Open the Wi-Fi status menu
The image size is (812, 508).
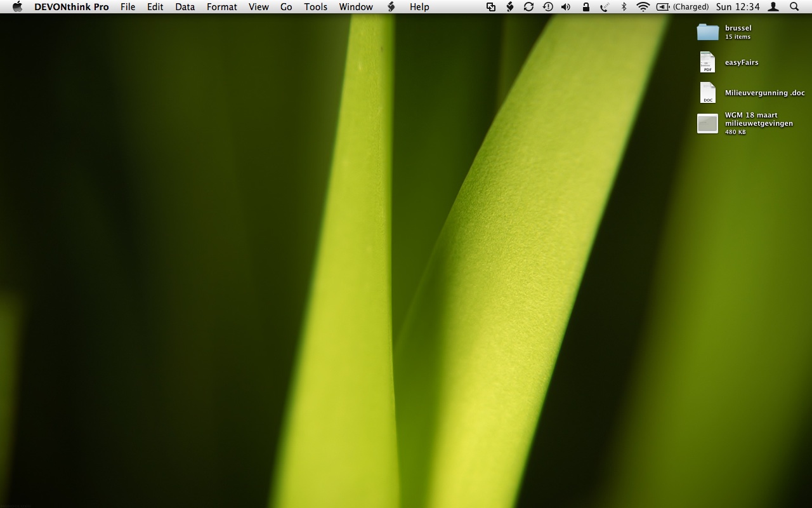coord(643,7)
